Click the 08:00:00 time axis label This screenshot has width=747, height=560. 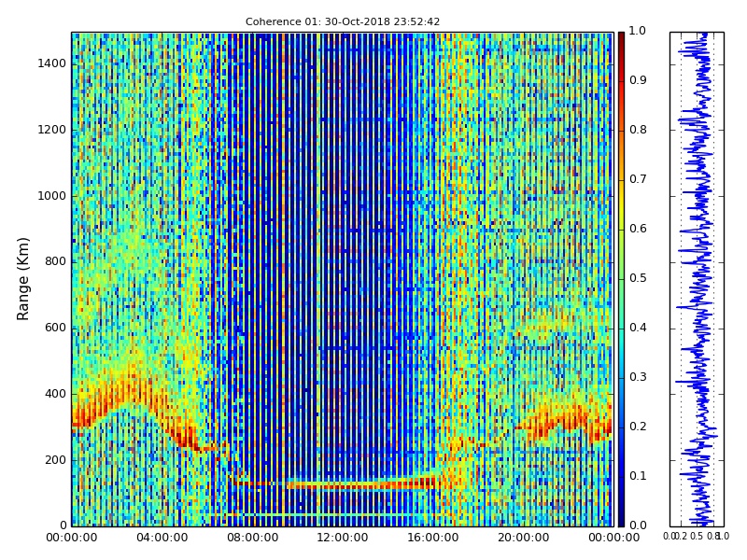point(252,539)
